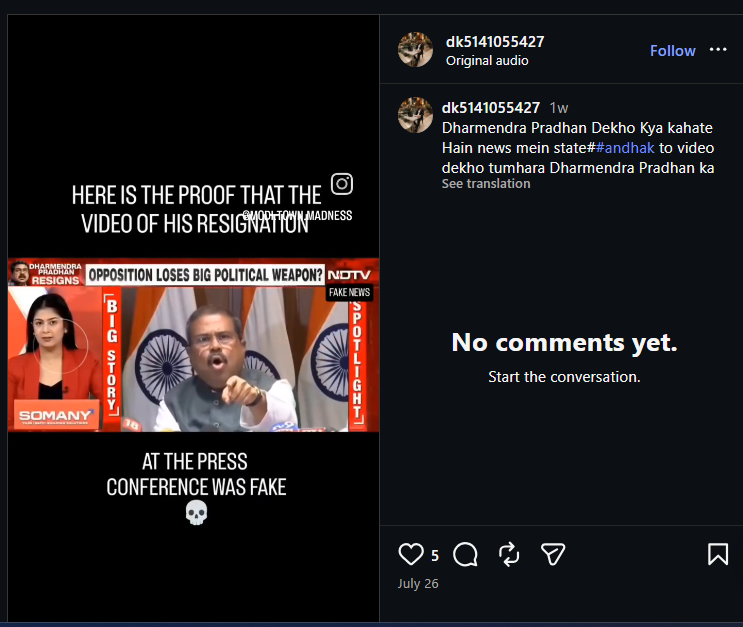Open Original audio link

487,61
